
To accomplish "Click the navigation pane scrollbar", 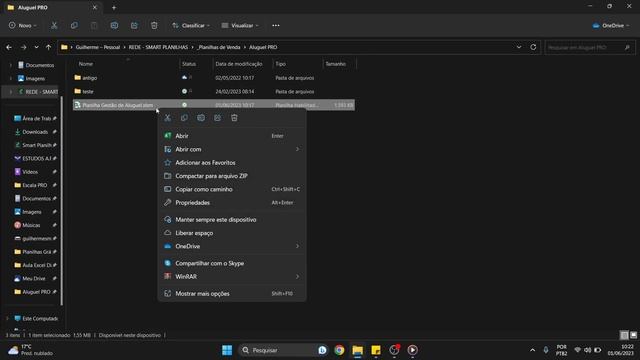I will (x=62, y=200).
